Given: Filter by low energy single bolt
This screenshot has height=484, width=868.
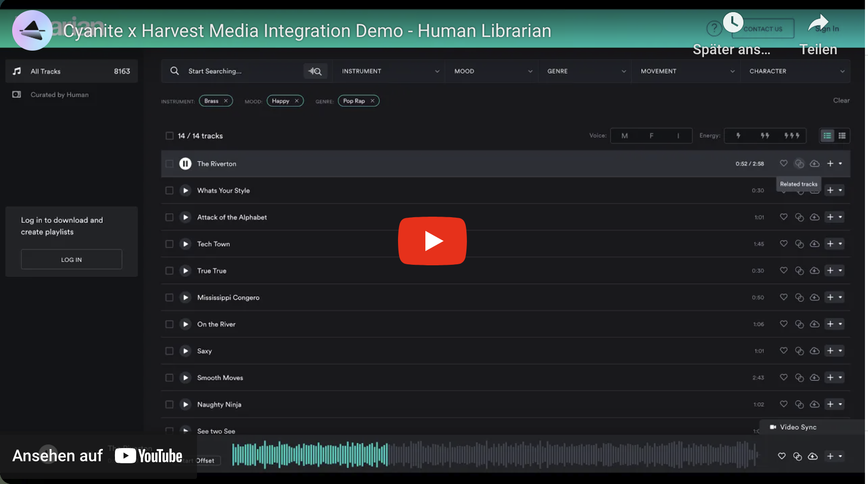Looking at the screenshot, I should pyautogui.click(x=738, y=136).
